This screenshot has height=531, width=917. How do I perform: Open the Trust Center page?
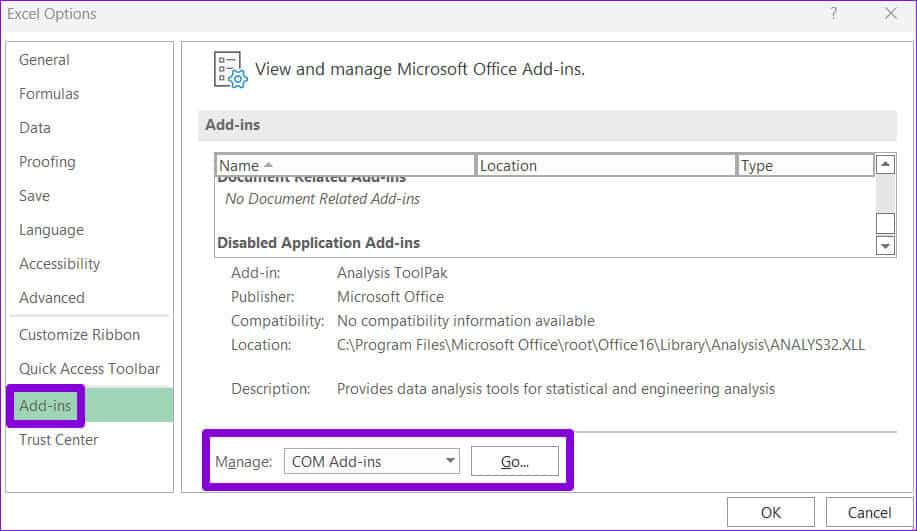58,439
